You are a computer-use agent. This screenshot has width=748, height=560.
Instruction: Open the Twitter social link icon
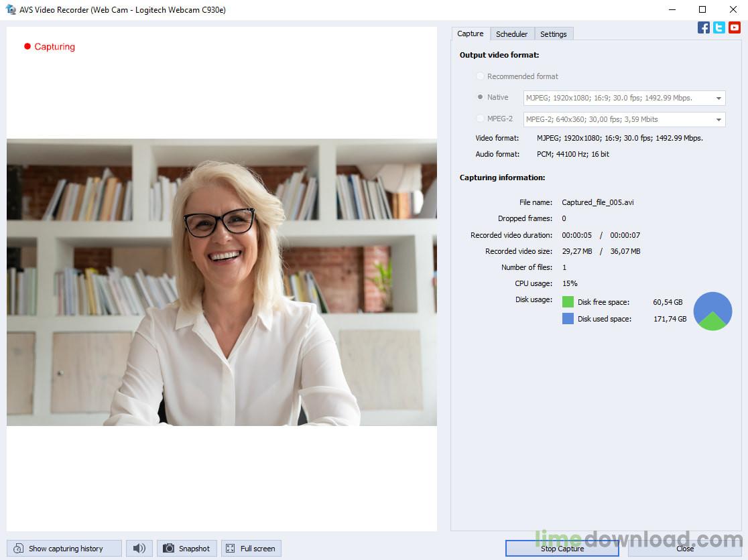[719, 27]
